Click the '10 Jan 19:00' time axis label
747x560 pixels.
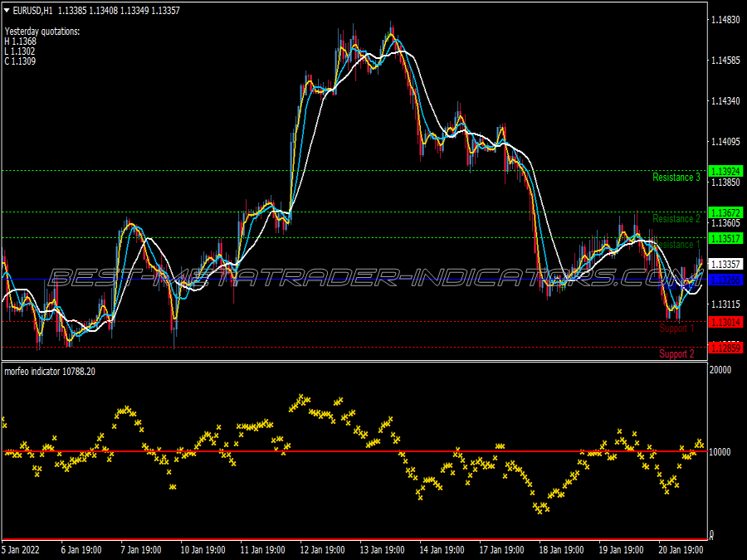(x=203, y=549)
